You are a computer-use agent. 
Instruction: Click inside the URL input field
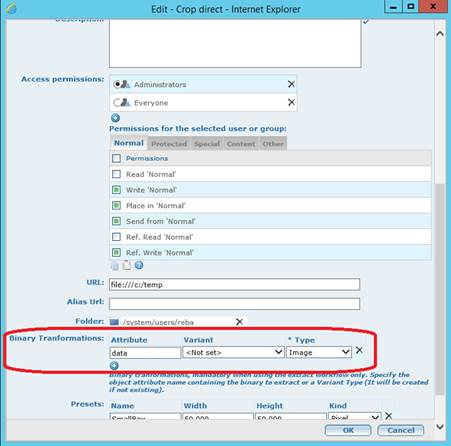coord(234,285)
